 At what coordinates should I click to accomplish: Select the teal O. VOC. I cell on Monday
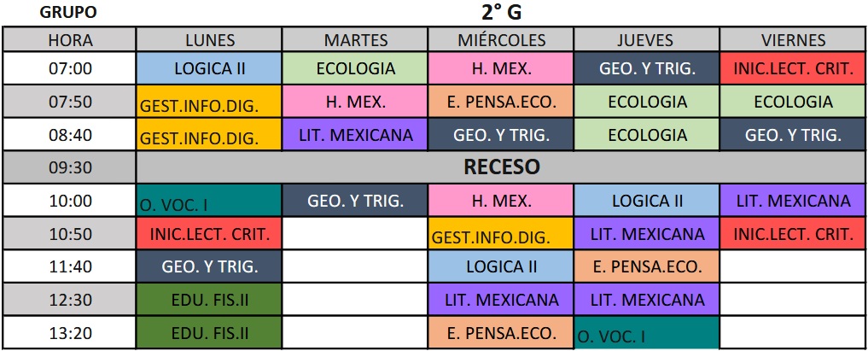tap(209, 201)
